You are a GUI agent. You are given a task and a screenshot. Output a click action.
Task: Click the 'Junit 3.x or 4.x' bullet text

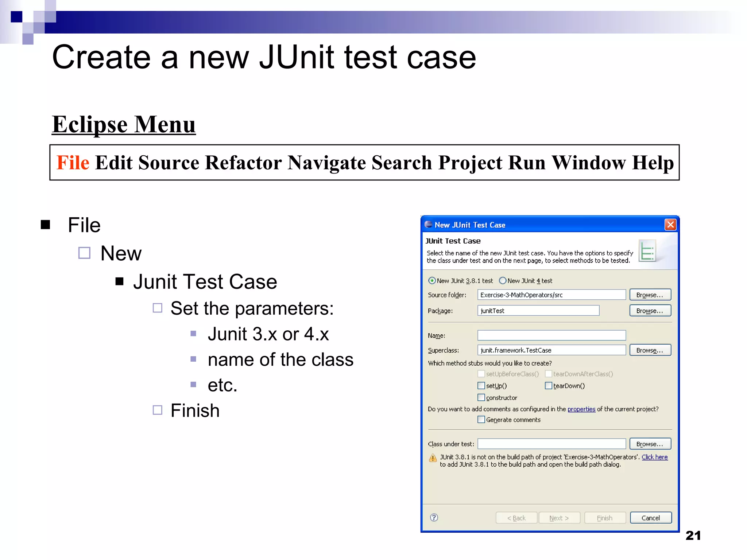(268, 334)
